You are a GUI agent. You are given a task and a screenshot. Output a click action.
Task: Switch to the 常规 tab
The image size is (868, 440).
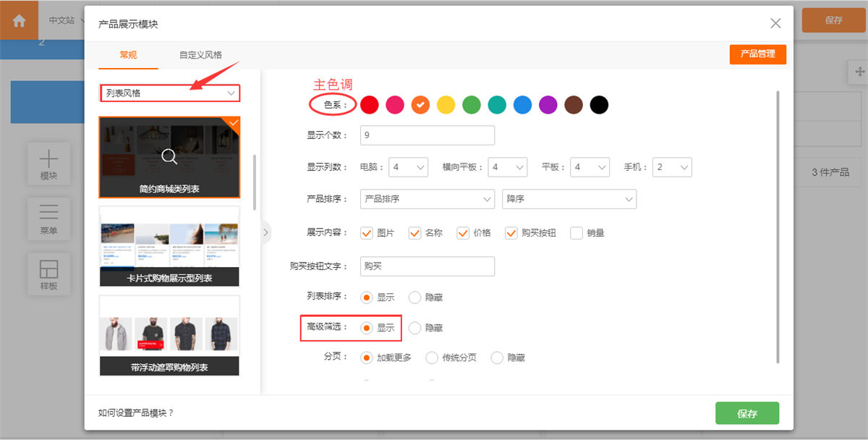[128, 55]
